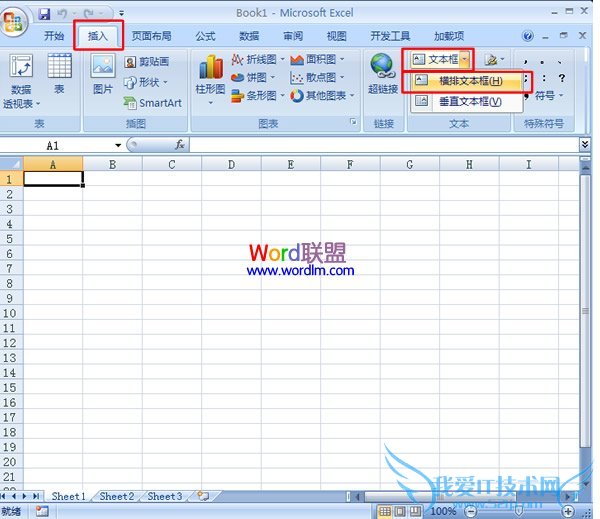Expand the formula bar
The height and width of the screenshot is (519, 600).
tap(585, 145)
